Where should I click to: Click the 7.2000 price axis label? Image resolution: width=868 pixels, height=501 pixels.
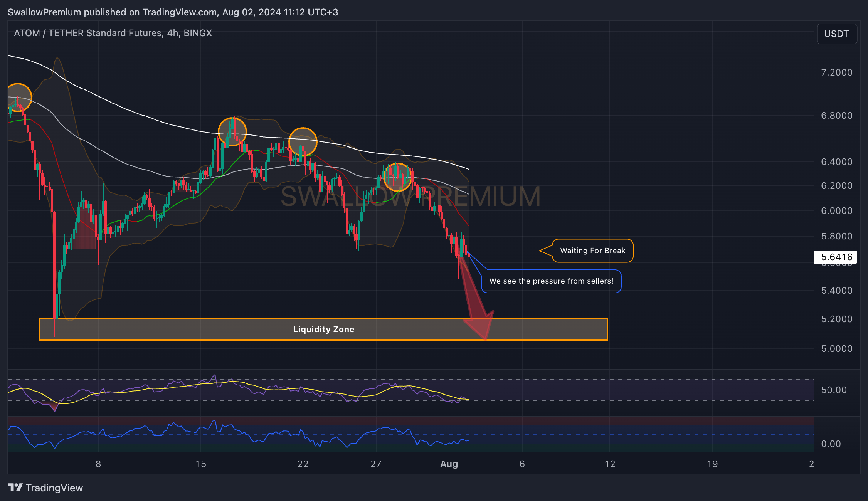coord(837,72)
